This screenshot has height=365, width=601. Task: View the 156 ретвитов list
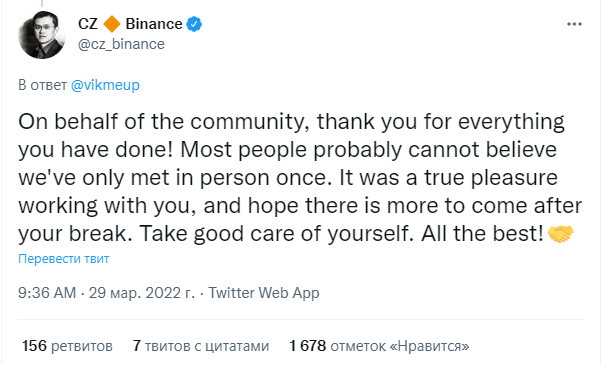click(x=67, y=346)
